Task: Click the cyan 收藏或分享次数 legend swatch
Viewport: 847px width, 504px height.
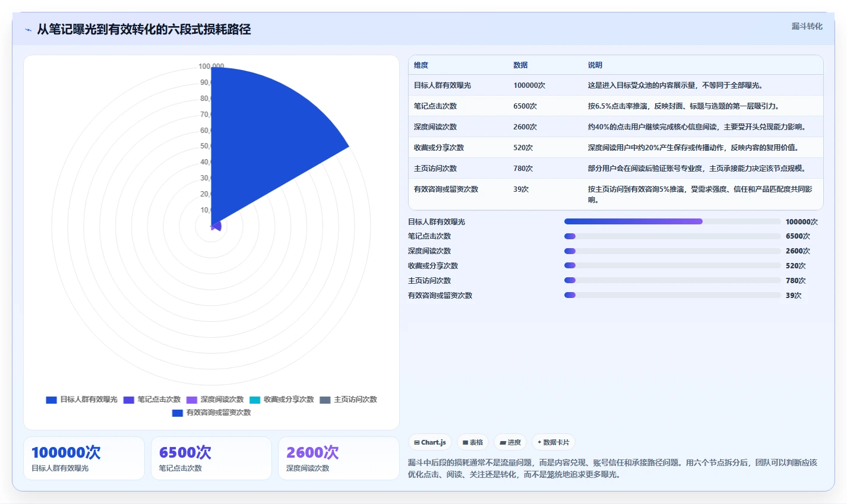Action: tap(255, 400)
